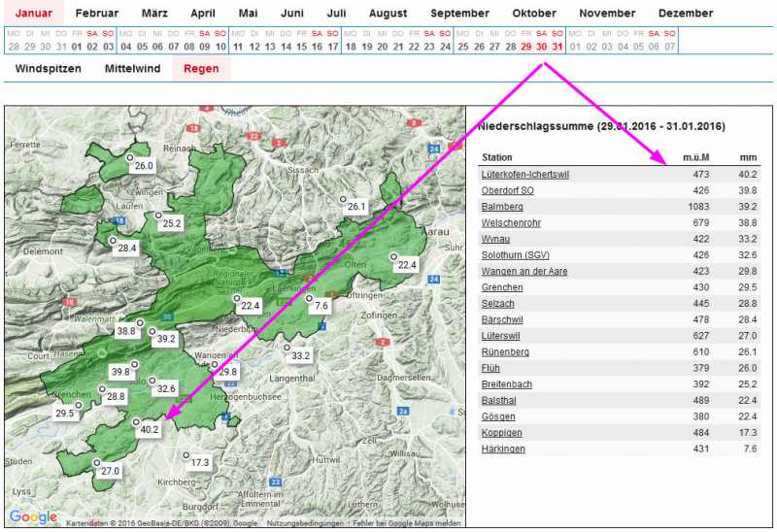Click the 40.2 mm map marker
The height and width of the screenshot is (532, 777).
click(x=149, y=428)
